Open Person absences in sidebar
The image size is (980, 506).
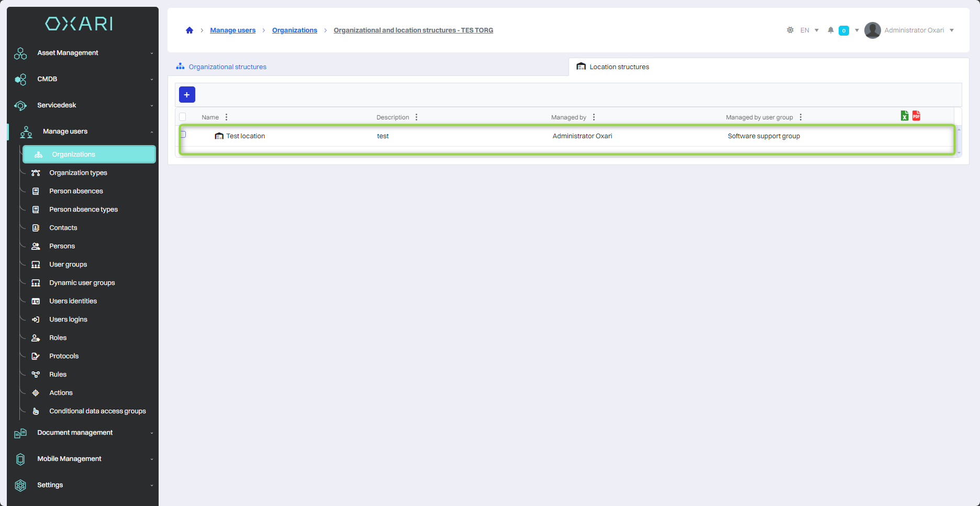76,191
